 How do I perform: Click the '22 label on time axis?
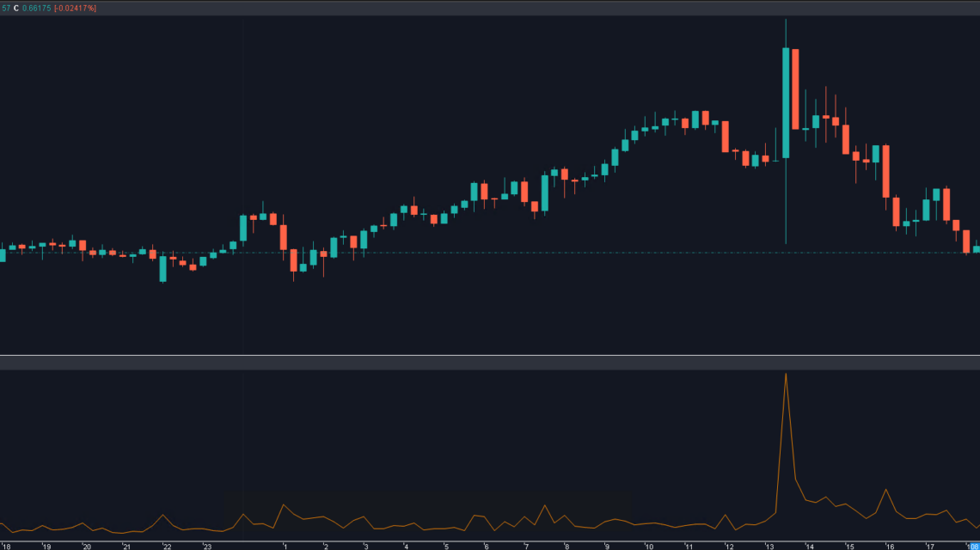tap(166, 546)
